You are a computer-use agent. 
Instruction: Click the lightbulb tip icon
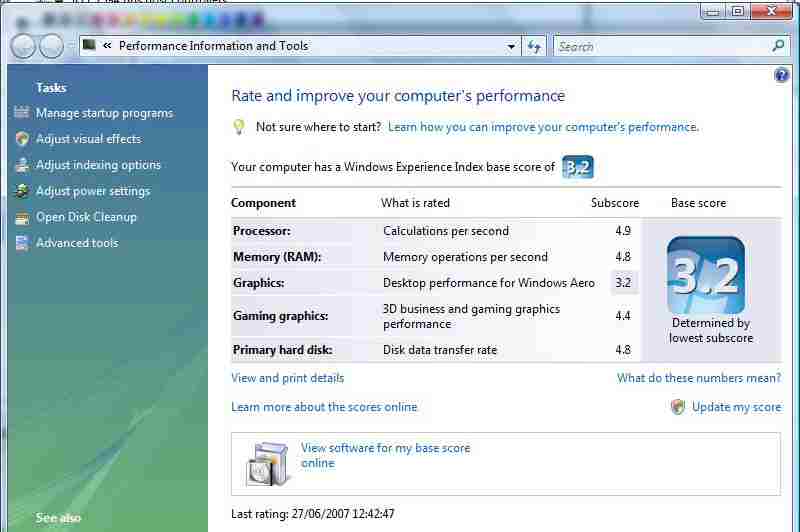coord(239,126)
